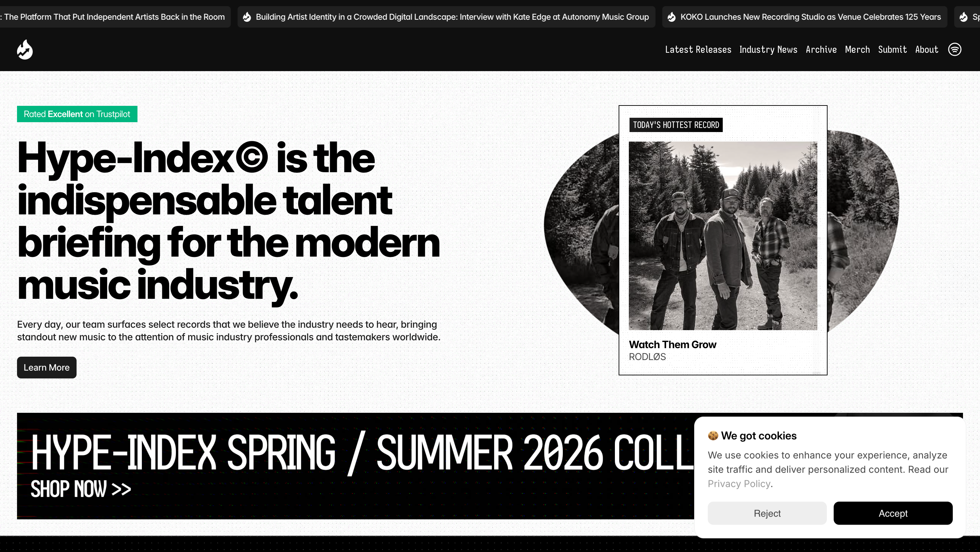Viewport: 980px width, 552px height.
Task: Click the Watch Them Grow track title
Action: [x=672, y=345]
